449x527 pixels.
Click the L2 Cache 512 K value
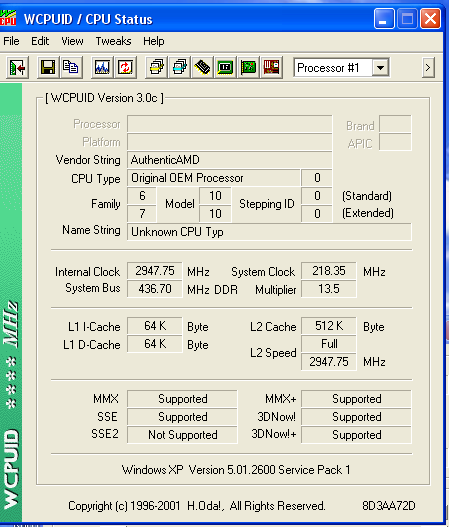point(329,326)
